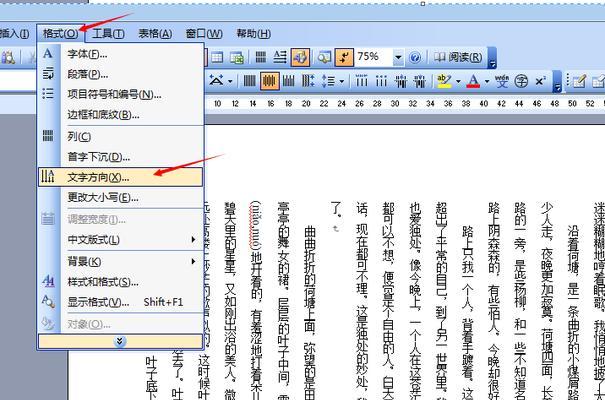Toggle the vertical distribute alignment button
The height and width of the screenshot is (400, 605).
308,81
